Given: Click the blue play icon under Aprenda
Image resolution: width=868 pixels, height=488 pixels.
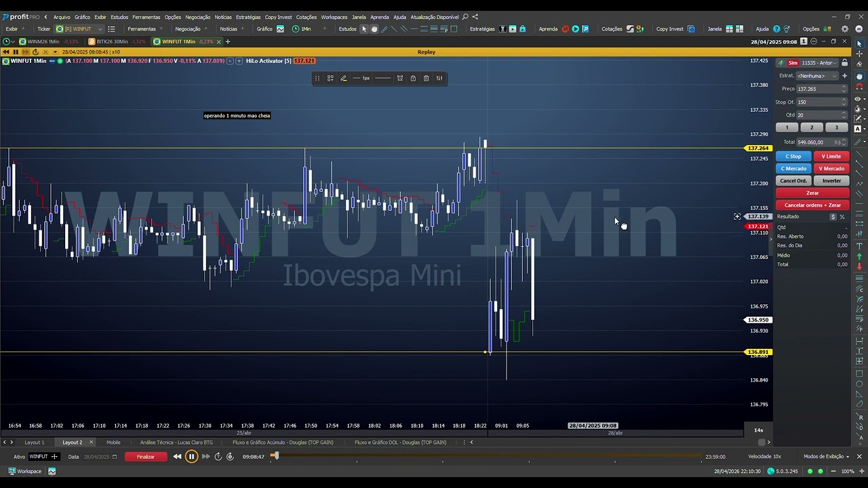Looking at the screenshot, I should tap(575, 29).
